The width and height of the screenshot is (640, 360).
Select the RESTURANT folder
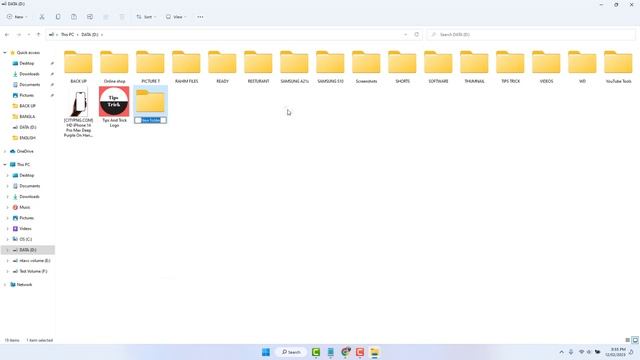(x=258, y=67)
